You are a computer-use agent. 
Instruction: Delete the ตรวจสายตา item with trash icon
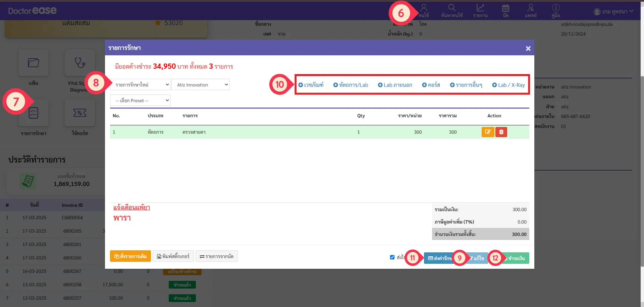(501, 132)
